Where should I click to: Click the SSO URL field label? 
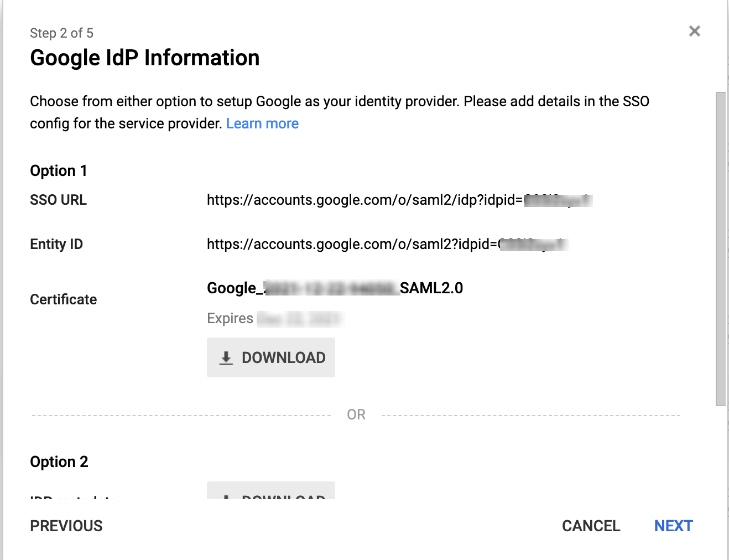click(58, 200)
